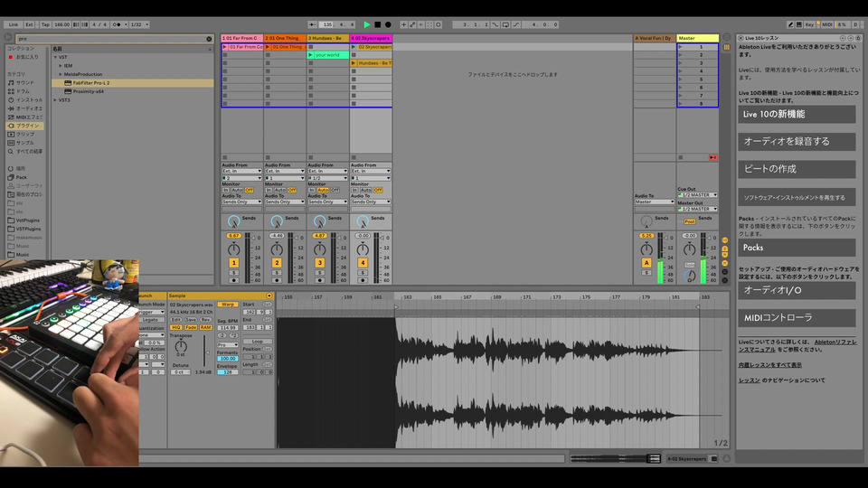Select the '2 01 One Thing' track header
Viewport: 868px width, 488px height.
pyautogui.click(x=285, y=38)
